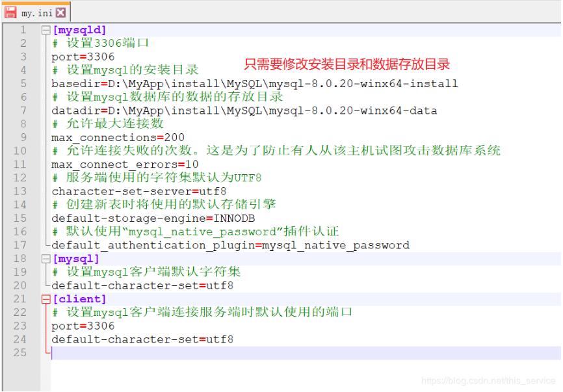Click the comment 创建新表时将使用的默认存储引擎
The height and width of the screenshot is (392, 563).
(x=164, y=205)
